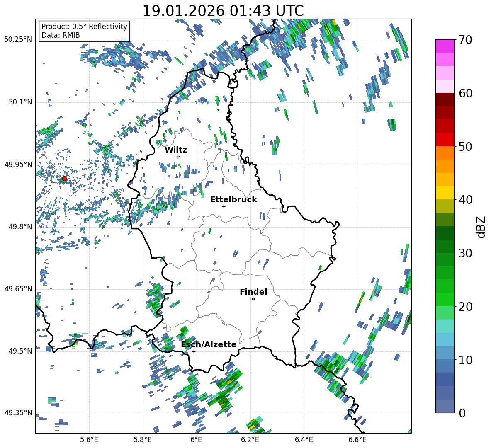Click the Wiltz city label
This screenshot has height=448, width=491.
[x=176, y=150]
